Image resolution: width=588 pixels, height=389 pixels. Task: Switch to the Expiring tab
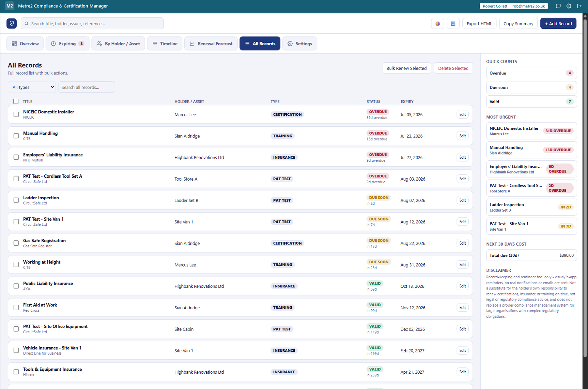click(x=68, y=43)
